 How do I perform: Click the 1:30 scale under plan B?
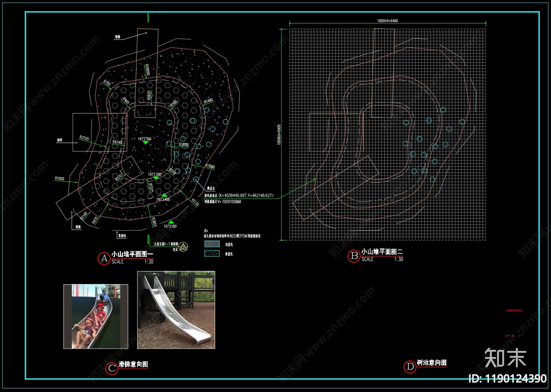click(399, 259)
